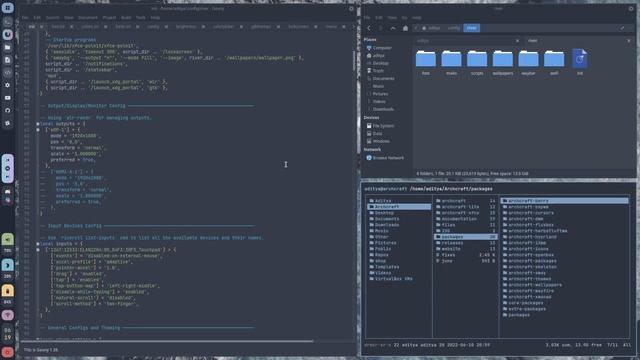Open the 'foot' folder in Thunar
Image resolution: width=640 pixels, height=360 pixels.
[426, 62]
